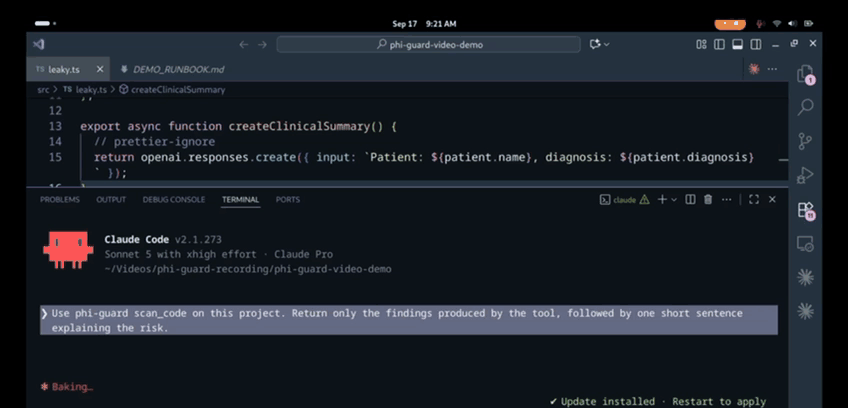Click openai.responses.create in code
The height and width of the screenshot is (408, 848).
click(218, 157)
